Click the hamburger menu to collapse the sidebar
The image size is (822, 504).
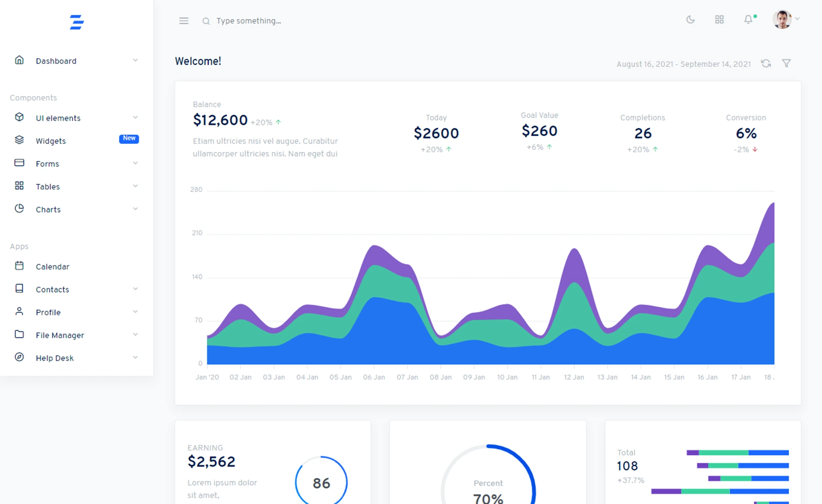(183, 21)
